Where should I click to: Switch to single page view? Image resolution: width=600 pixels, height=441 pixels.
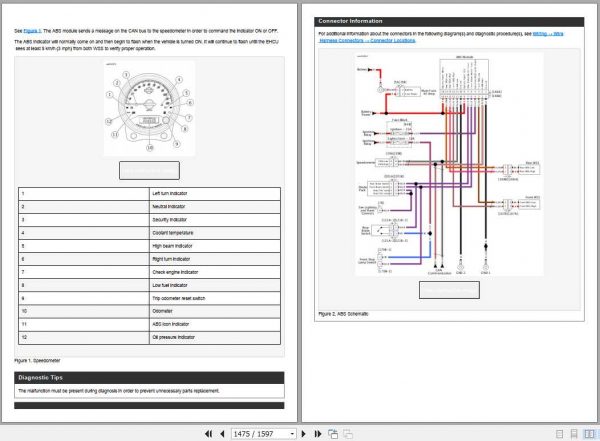pyautogui.click(x=561, y=434)
